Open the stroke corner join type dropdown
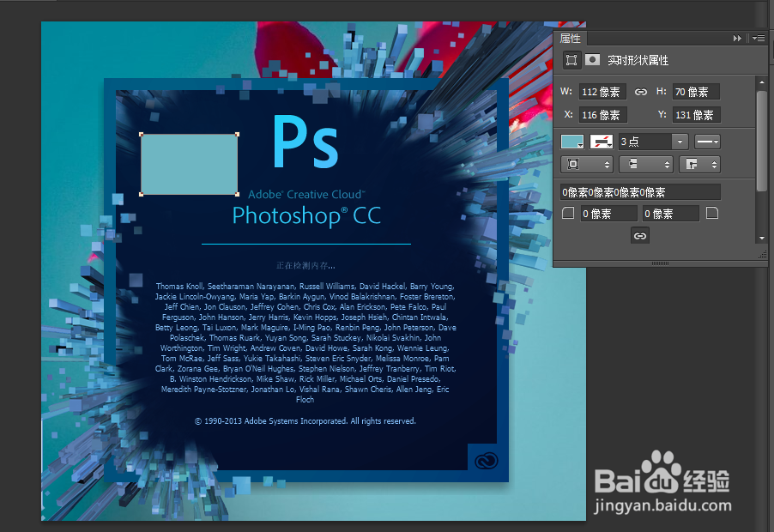The height and width of the screenshot is (532, 774). [699, 165]
